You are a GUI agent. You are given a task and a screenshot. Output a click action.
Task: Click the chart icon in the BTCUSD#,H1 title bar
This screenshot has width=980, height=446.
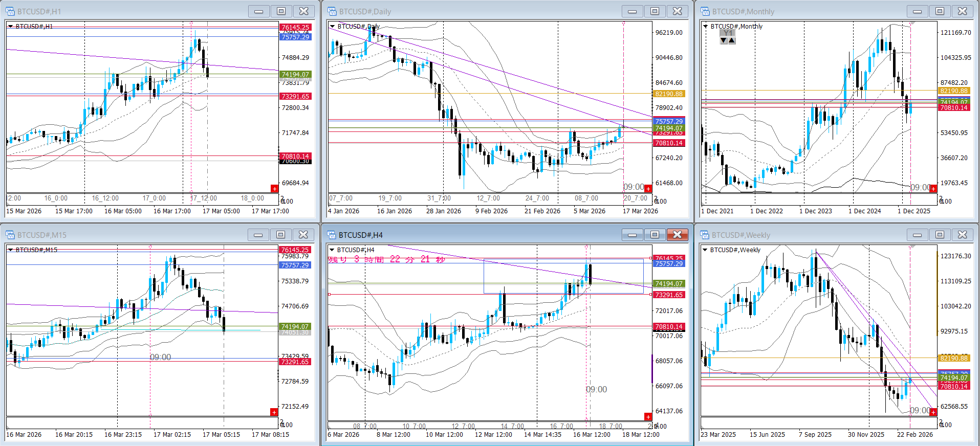coord(10,11)
